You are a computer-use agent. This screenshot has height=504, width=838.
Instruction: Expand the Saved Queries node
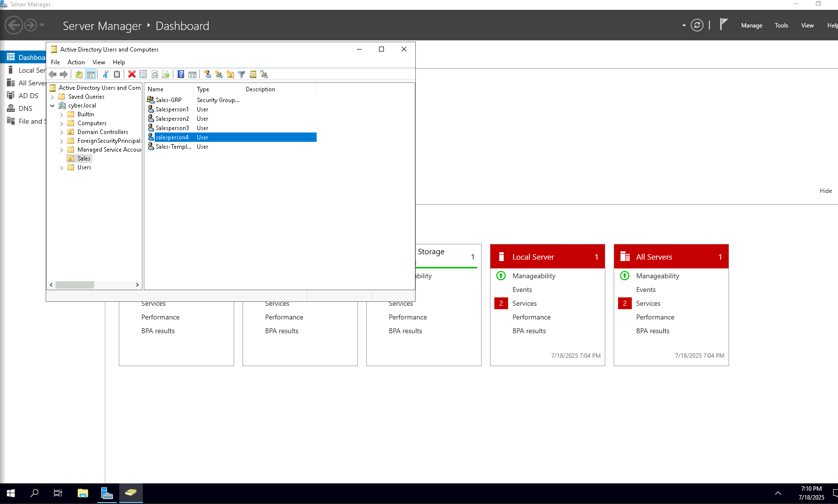pos(53,97)
